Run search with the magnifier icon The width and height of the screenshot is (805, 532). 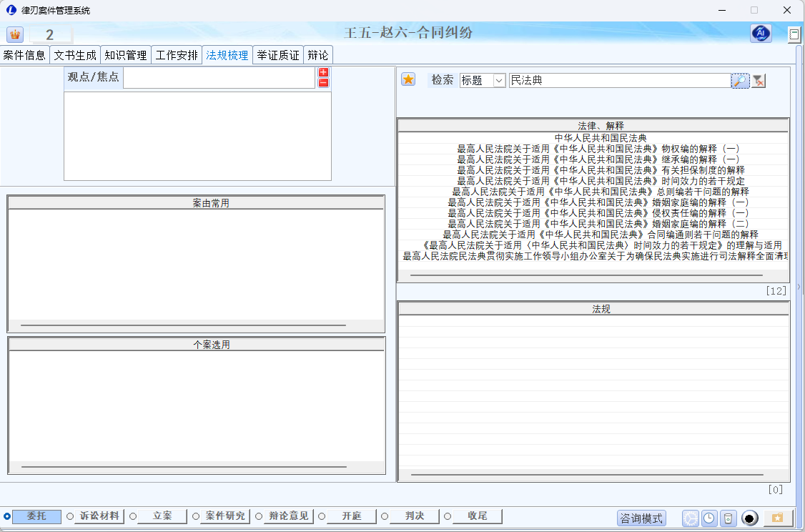pos(740,81)
